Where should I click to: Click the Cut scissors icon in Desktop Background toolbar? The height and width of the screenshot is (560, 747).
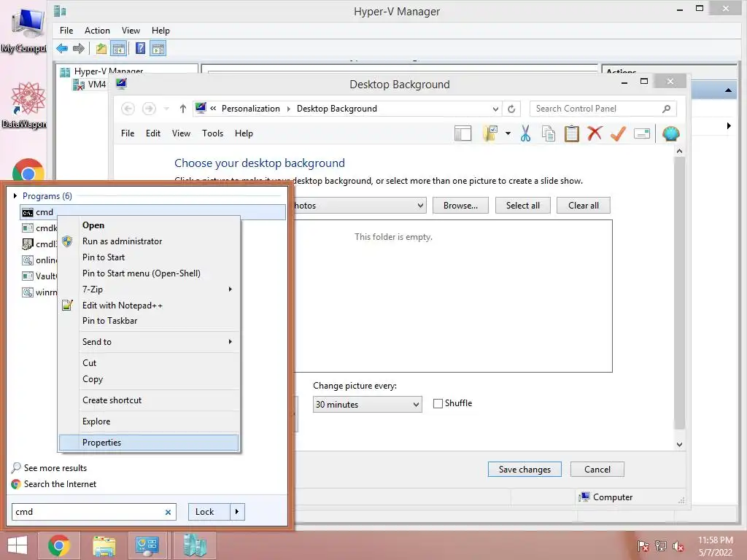coord(525,134)
